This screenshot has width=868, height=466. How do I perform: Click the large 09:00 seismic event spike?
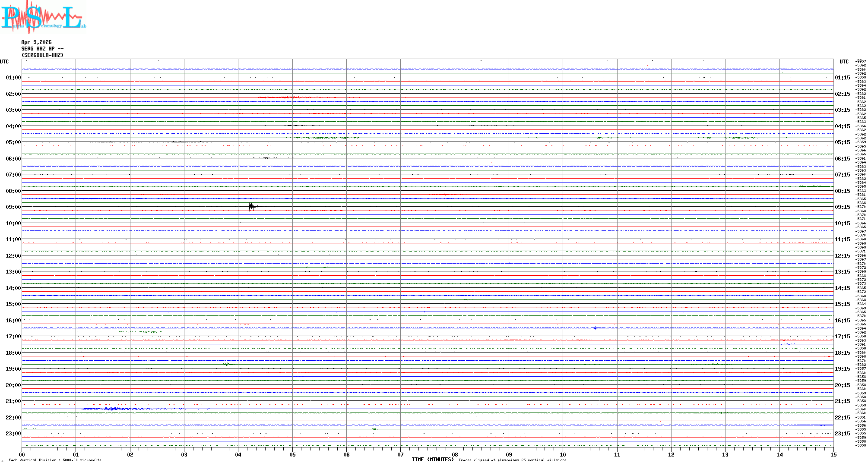(x=251, y=207)
